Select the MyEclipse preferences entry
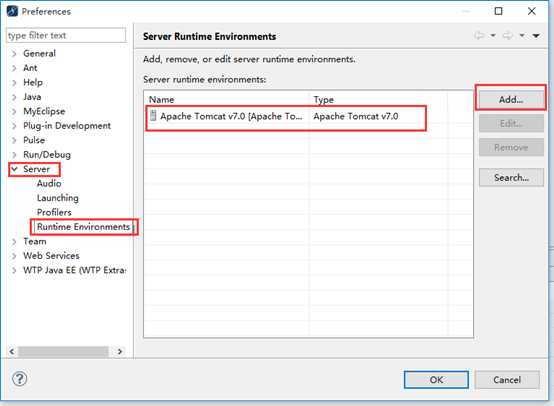Screen dimensions: 554x406 (44, 111)
